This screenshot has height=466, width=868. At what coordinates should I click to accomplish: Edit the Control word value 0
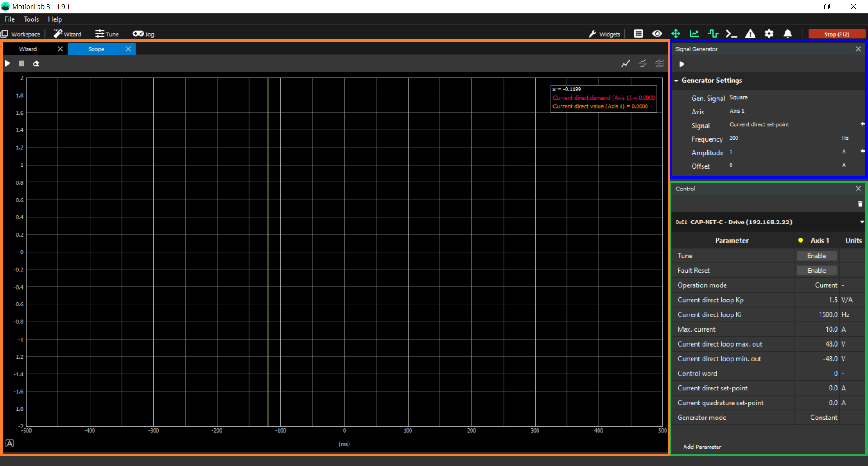tap(816, 374)
